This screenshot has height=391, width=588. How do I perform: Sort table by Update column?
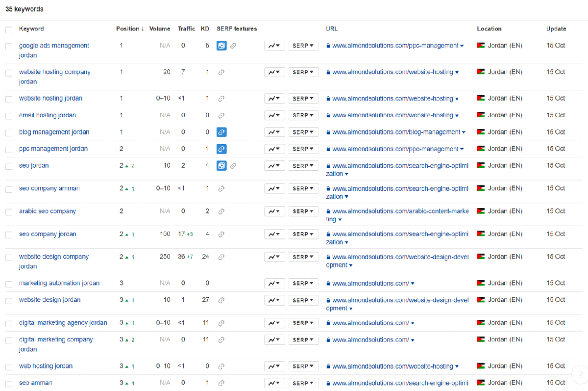556,29
